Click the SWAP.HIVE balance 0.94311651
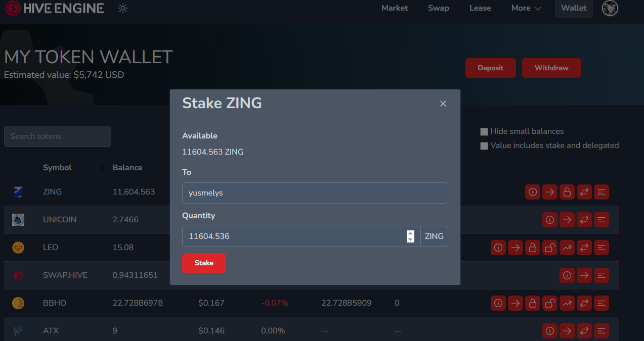Viewport: 644px width, 341px height. 135,275
